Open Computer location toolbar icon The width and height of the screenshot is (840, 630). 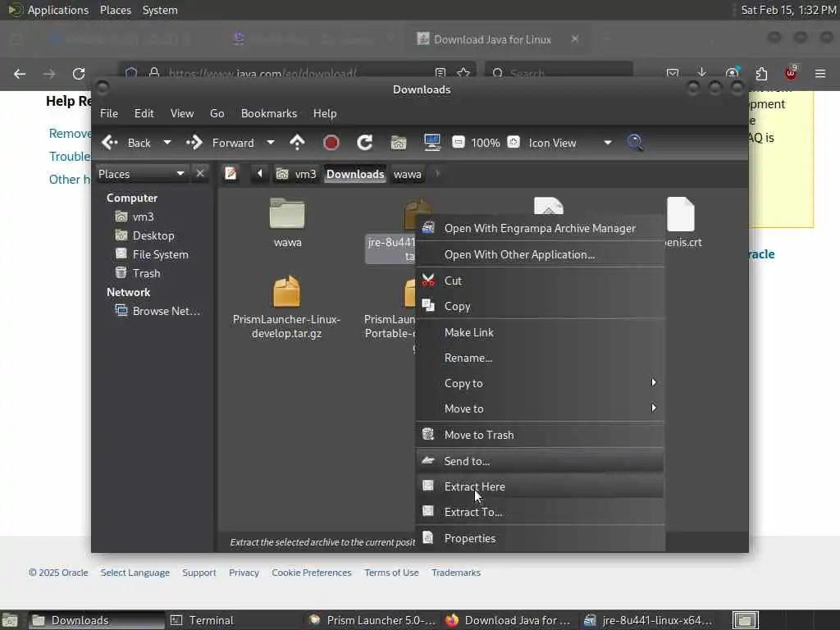tap(431, 143)
